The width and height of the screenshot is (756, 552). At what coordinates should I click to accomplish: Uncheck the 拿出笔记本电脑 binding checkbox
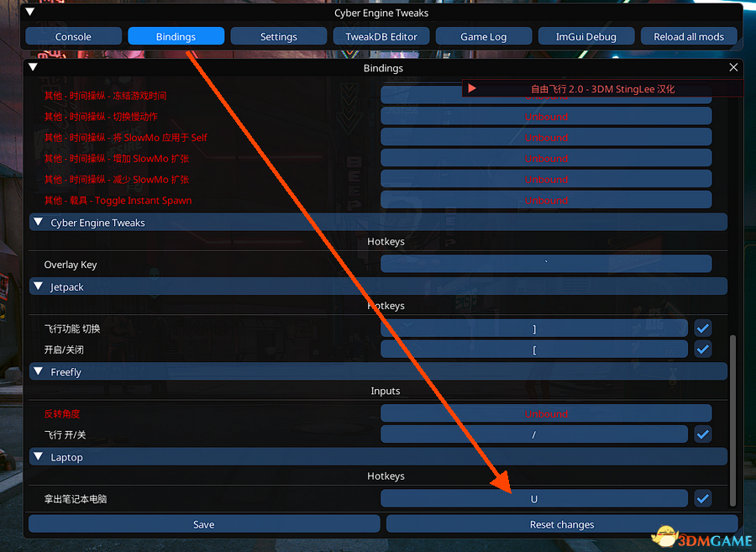point(703,498)
